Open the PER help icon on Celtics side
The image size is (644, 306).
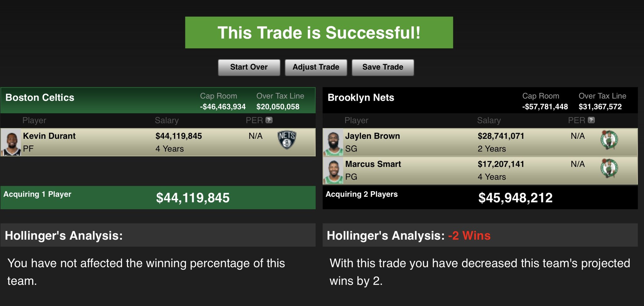[270, 120]
